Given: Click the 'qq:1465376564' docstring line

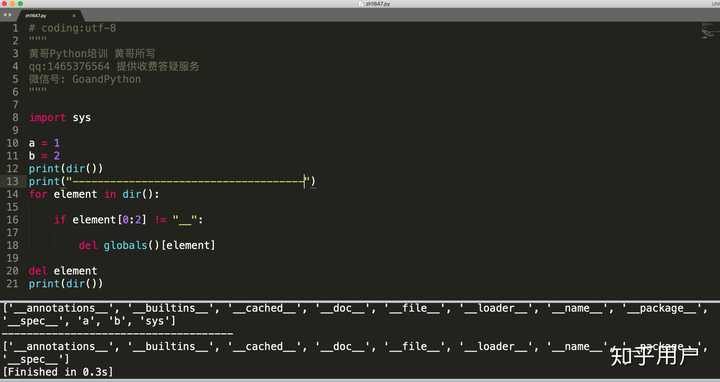Looking at the screenshot, I should click(x=114, y=67).
